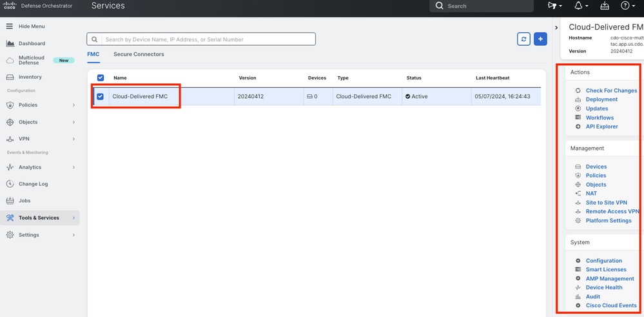Uncheck the Cloud-Delivered FMC row checkbox
Image resolution: width=644 pixels, height=317 pixels.
[x=100, y=97]
